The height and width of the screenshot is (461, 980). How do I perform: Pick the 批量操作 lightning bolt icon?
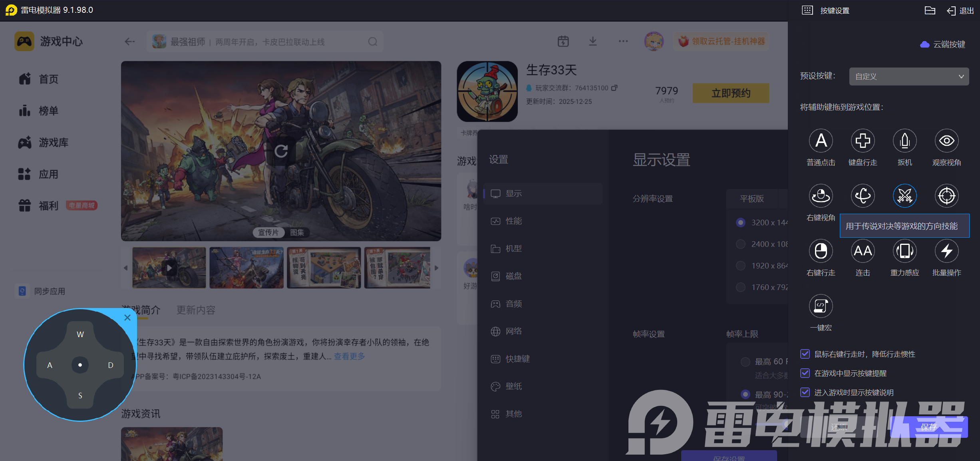[x=946, y=251]
